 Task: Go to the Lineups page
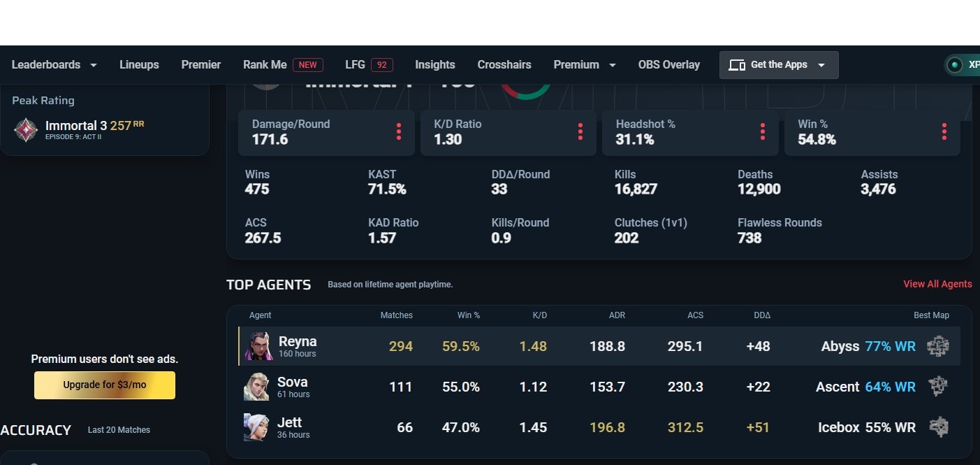click(x=139, y=65)
